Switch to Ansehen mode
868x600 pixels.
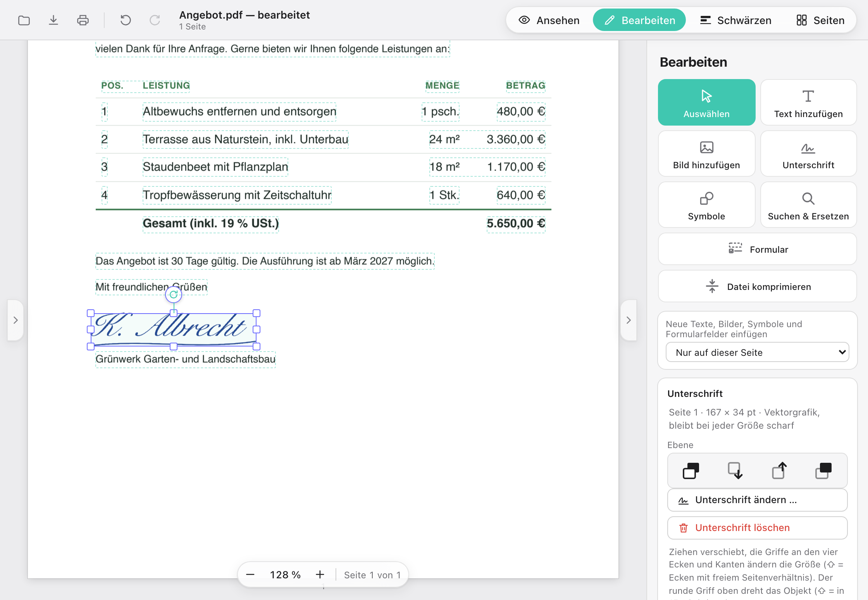click(x=549, y=20)
